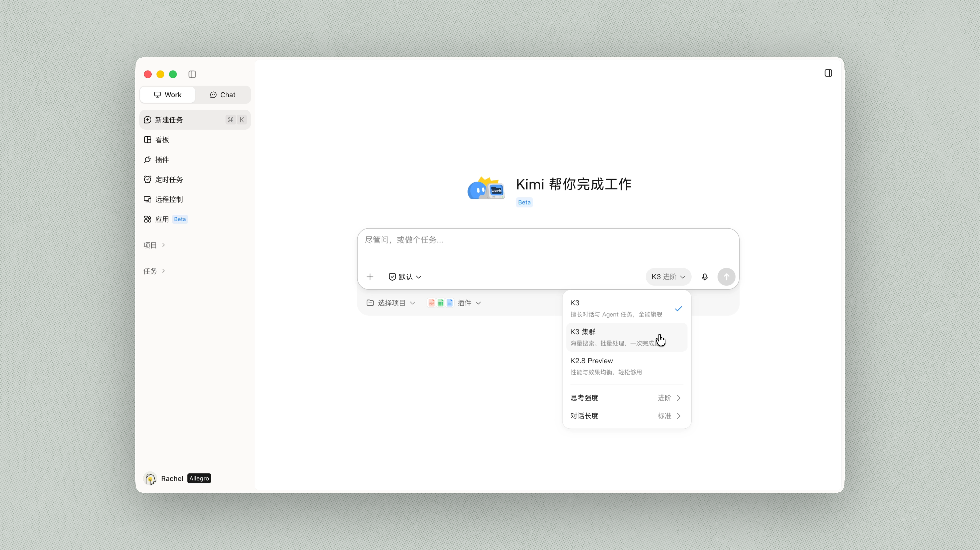Click the 性能与效果均衡 description text
The image size is (980, 550).
click(x=606, y=372)
